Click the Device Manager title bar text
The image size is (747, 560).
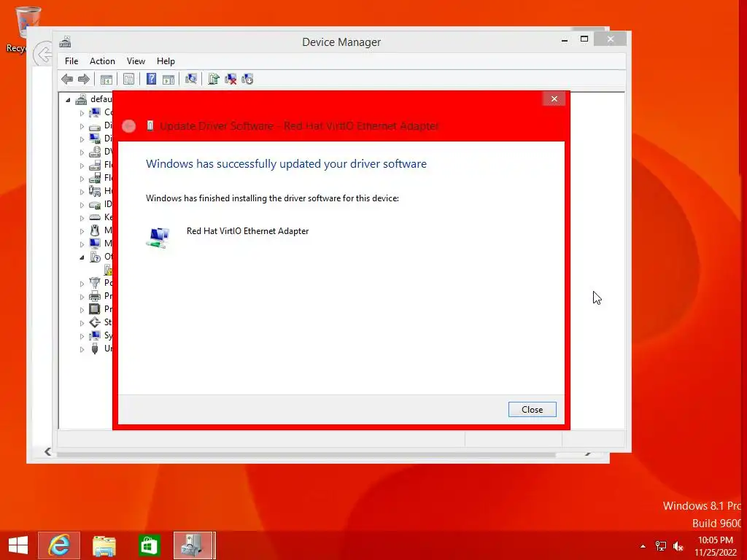pos(341,42)
